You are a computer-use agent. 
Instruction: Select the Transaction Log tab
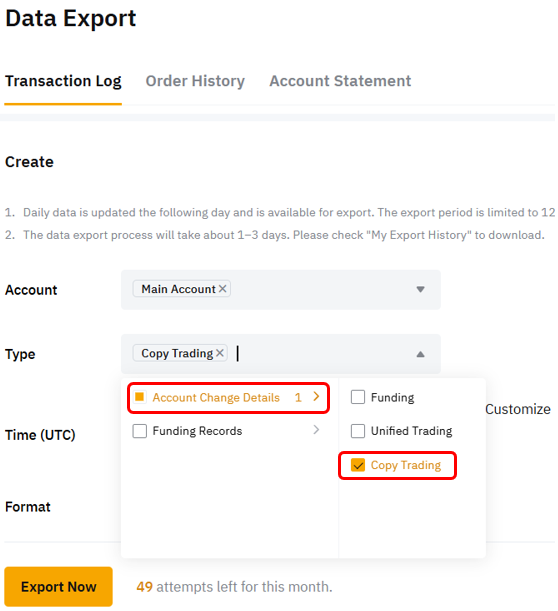click(x=63, y=81)
